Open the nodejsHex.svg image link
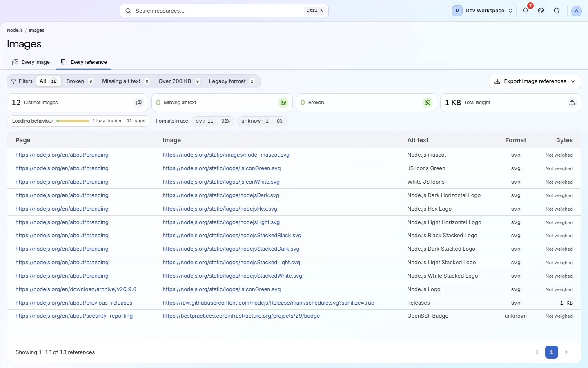This screenshot has width=588, height=368. point(220,209)
